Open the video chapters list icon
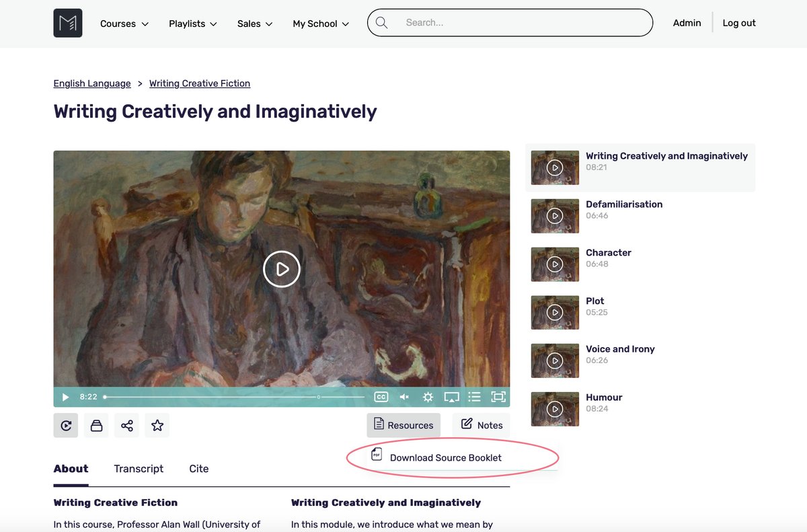 [x=474, y=397]
